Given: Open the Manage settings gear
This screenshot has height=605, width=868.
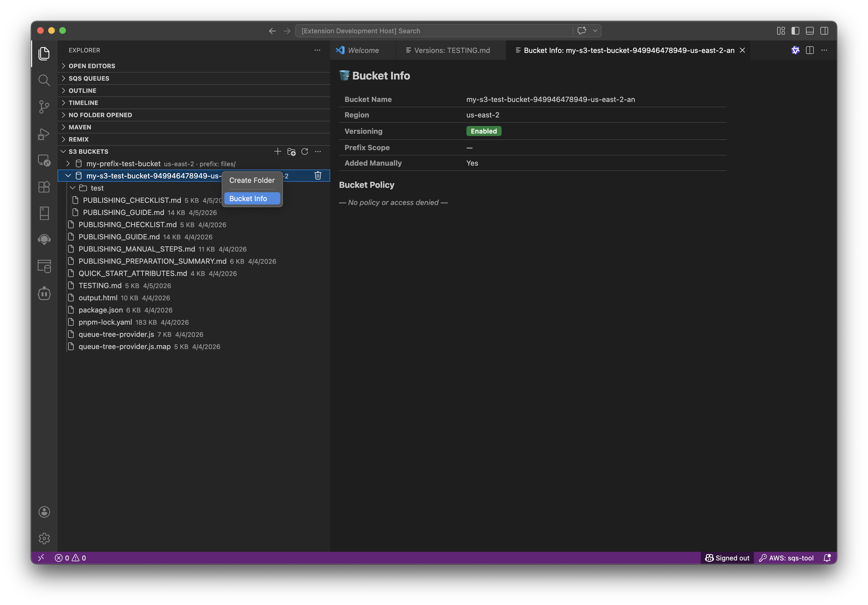Looking at the screenshot, I should 44,538.
